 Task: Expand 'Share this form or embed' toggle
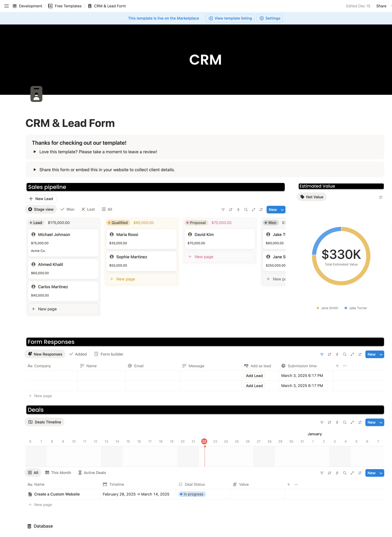click(x=35, y=170)
